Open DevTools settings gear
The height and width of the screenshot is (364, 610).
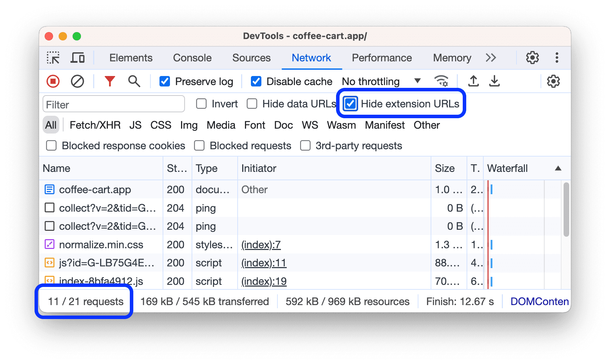(x=532, y=58)
